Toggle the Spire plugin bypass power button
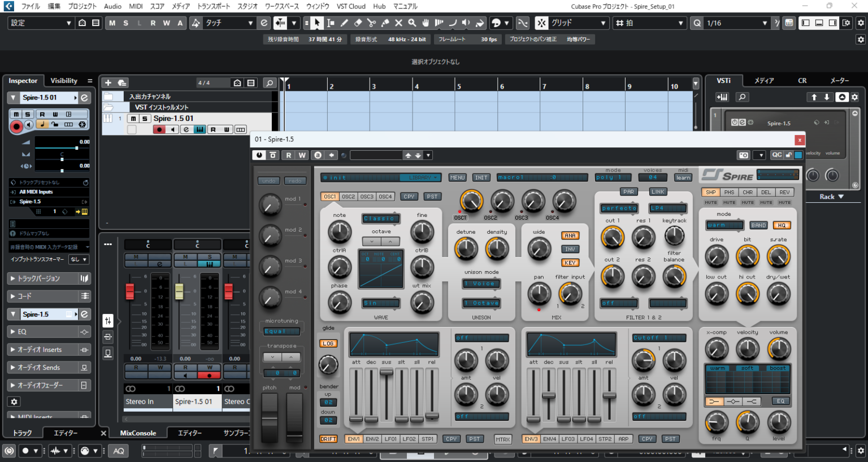 pyautogui.click(x=259, y=155)
